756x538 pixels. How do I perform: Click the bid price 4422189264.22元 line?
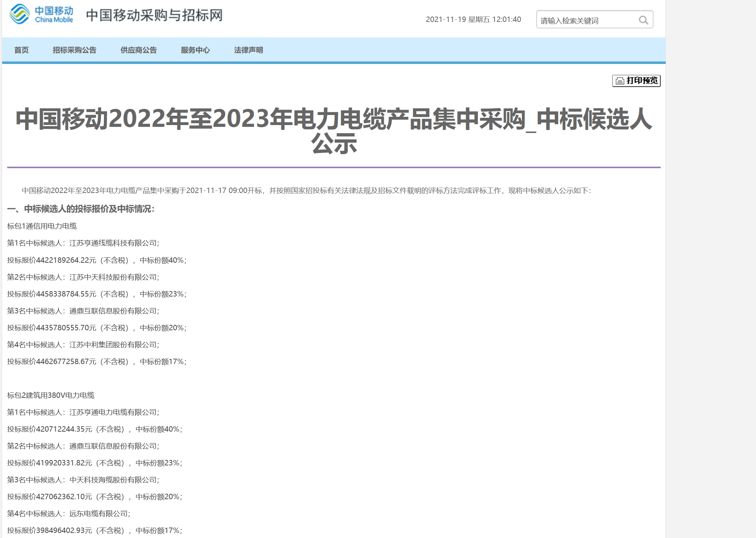tap(97, 260)
